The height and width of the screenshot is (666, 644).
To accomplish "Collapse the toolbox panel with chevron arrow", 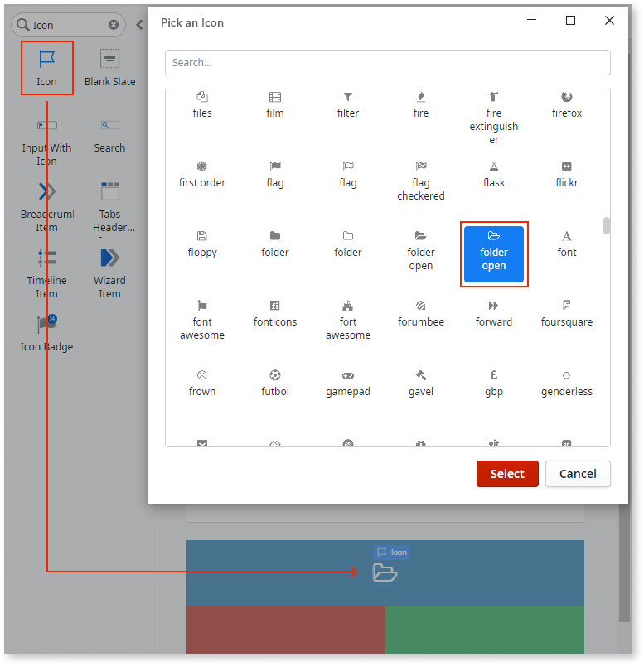I will click(138, 25).
